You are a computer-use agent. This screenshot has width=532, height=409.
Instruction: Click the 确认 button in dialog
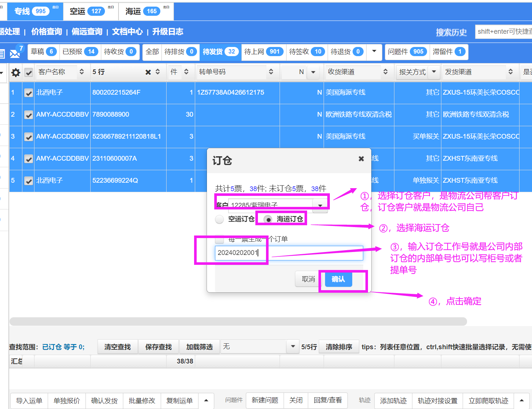point(338,279)
